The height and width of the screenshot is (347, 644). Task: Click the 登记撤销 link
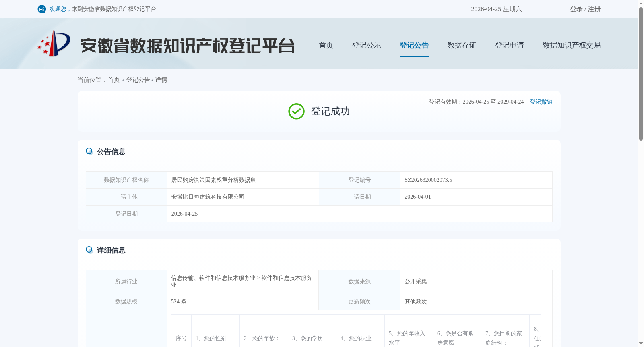click(541, 102)
